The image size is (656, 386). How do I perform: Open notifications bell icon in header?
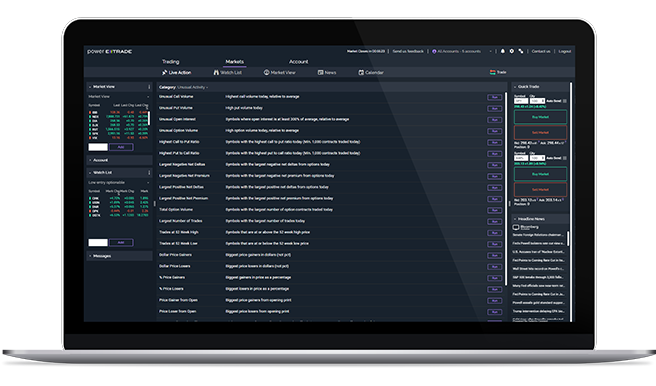502,51
